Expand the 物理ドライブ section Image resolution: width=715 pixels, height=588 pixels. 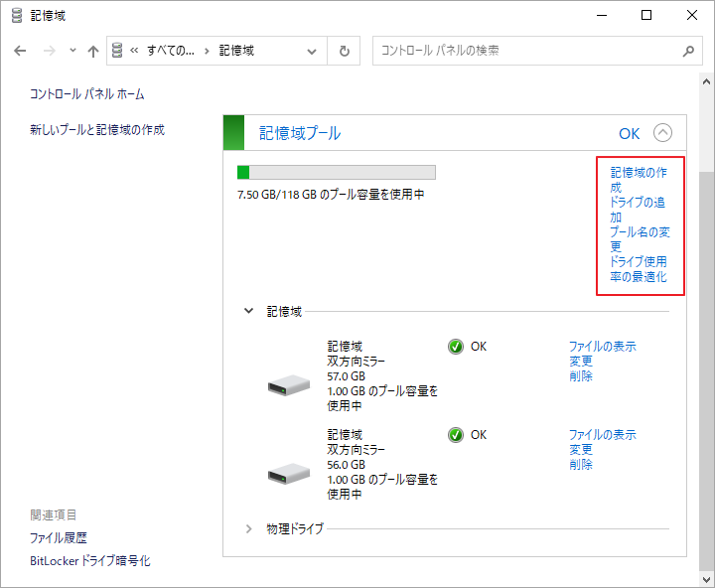coord(249,528)
